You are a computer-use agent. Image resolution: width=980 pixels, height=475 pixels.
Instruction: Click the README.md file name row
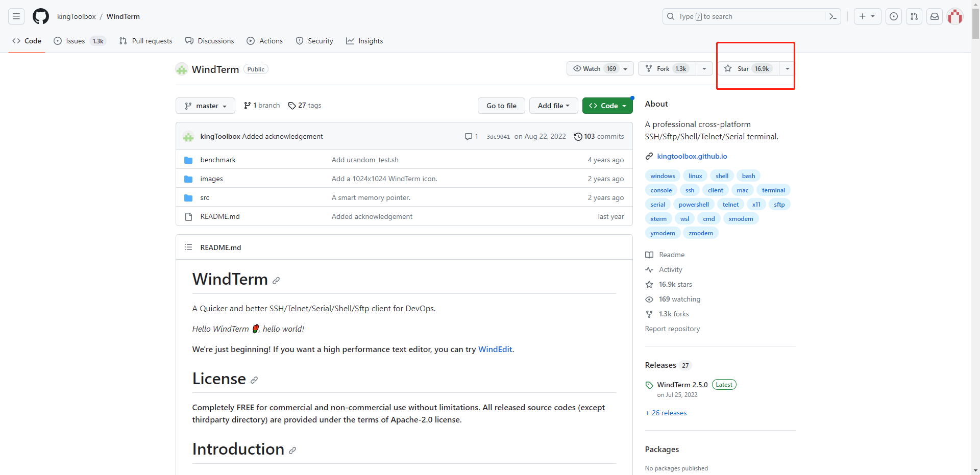tap(220, 216)
